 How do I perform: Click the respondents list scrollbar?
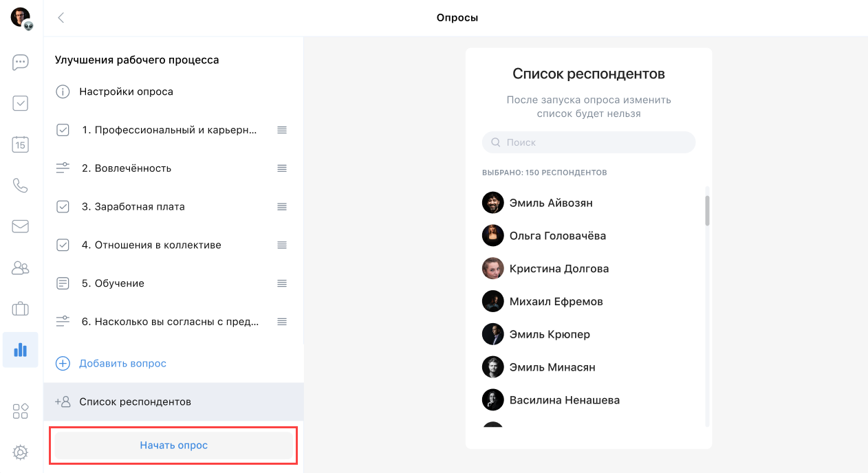tap(707, 210)
